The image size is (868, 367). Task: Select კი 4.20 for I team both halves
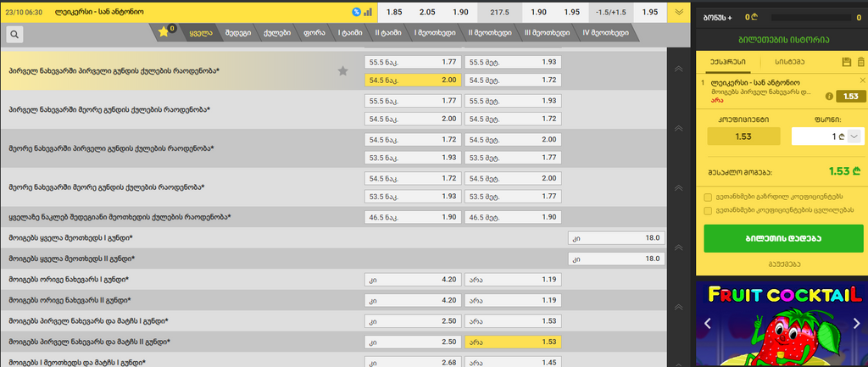coord(413,280)
